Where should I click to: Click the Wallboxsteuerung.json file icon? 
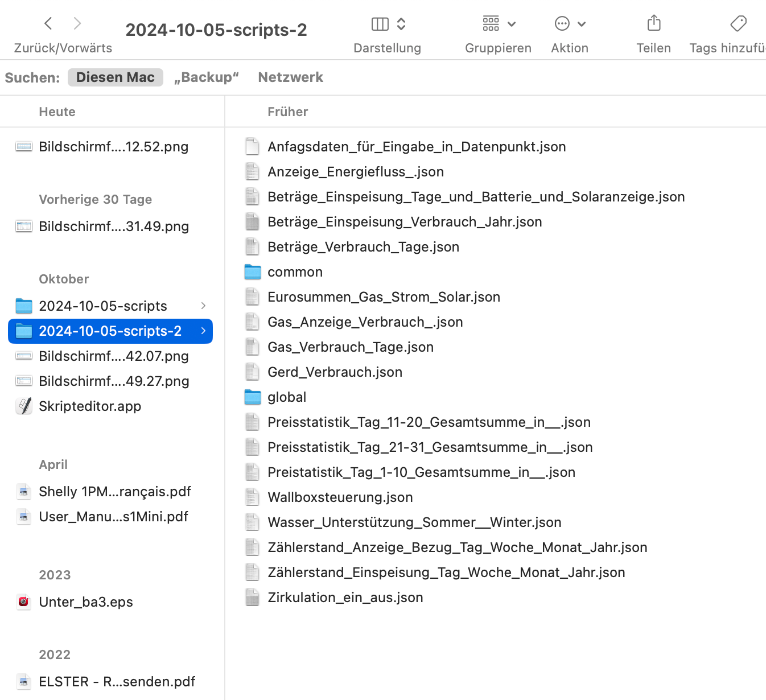click(x=252, y=497)
